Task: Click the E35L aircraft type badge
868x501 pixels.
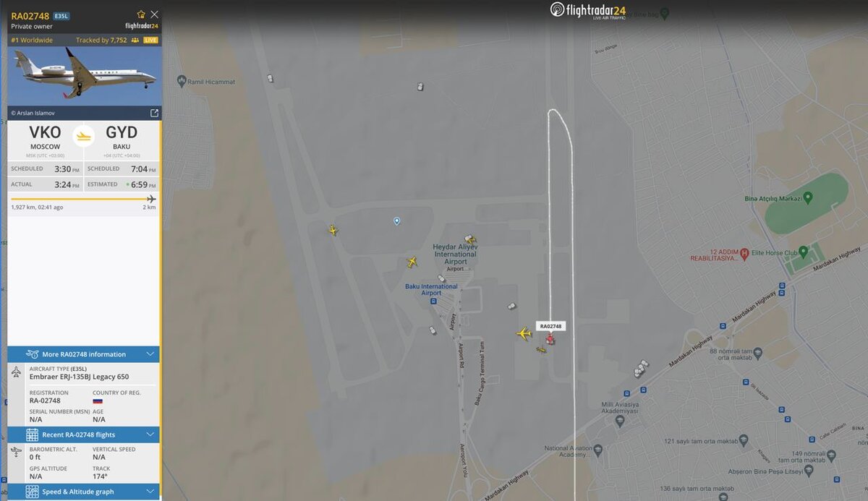Action: [61, 15]
